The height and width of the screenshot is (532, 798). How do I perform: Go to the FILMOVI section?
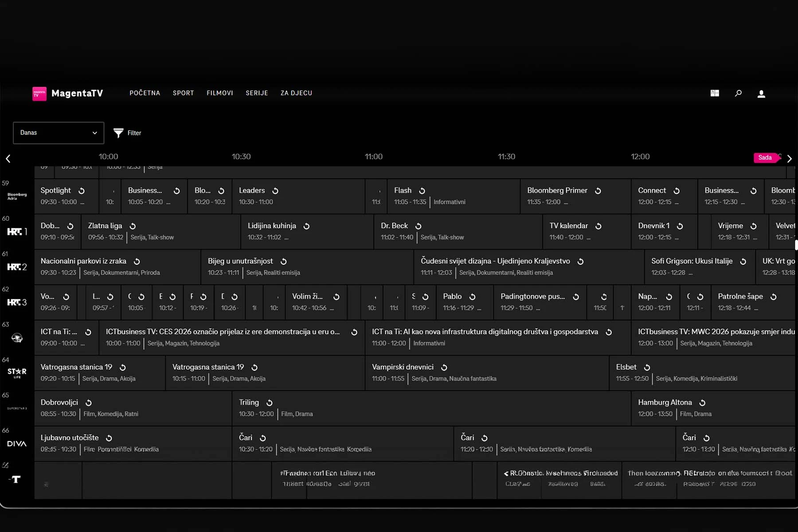pos(220,93)
